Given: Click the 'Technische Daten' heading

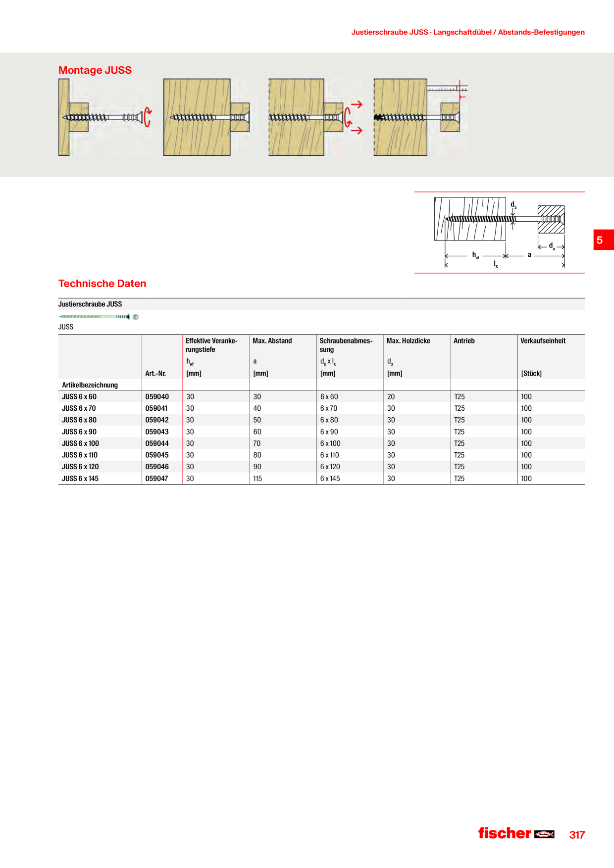Looking at the screenshot, I should [x=102, y=284].
